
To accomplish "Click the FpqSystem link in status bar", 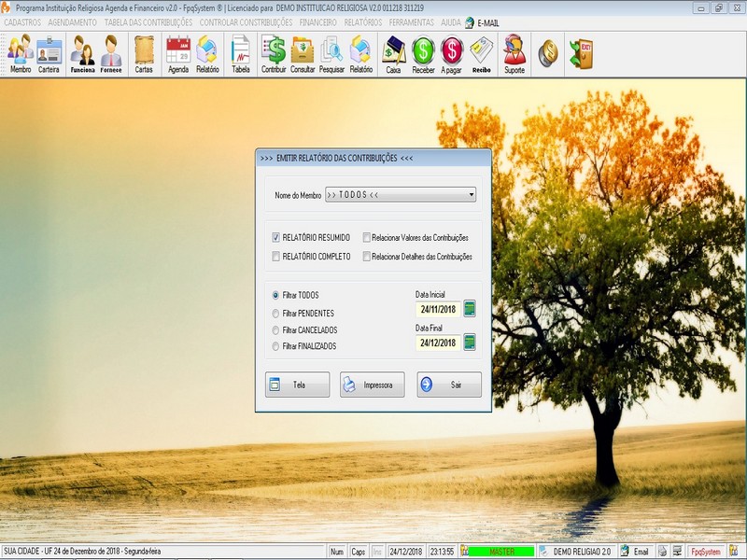I will pyautogui.click(x=706, y=552).
